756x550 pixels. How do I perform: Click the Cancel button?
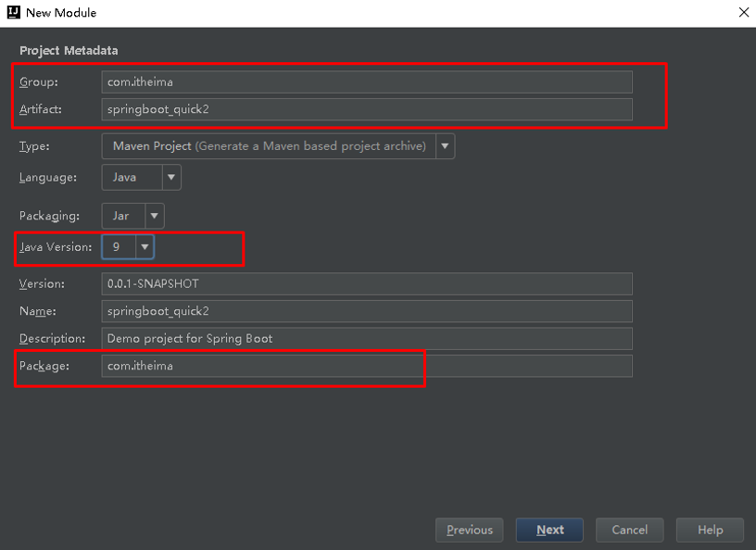[x=630, y=530]
